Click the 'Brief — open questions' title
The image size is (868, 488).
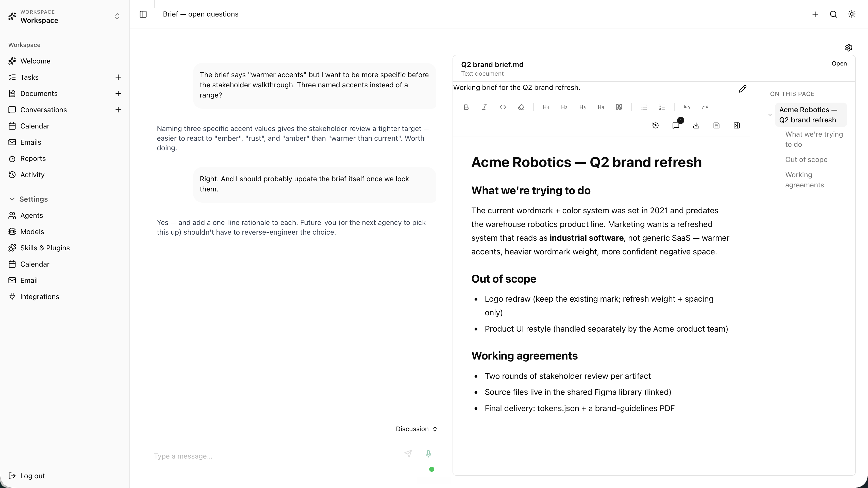coord(201,14)
